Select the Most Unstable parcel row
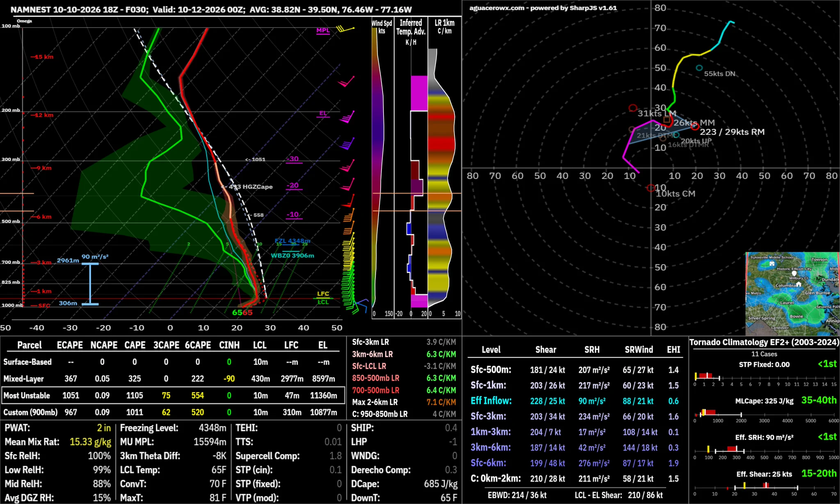Viewport: 840px width, 504px height. point(173,395)
